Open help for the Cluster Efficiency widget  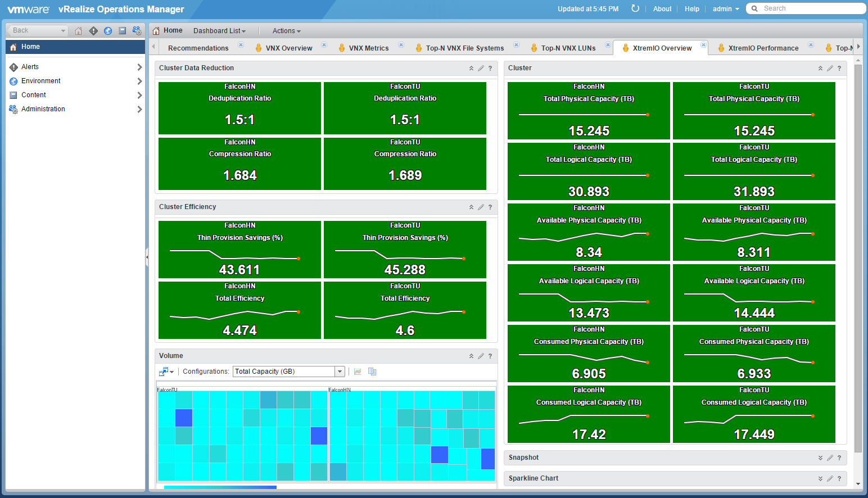pyautogui.click(x=490, y=207)
